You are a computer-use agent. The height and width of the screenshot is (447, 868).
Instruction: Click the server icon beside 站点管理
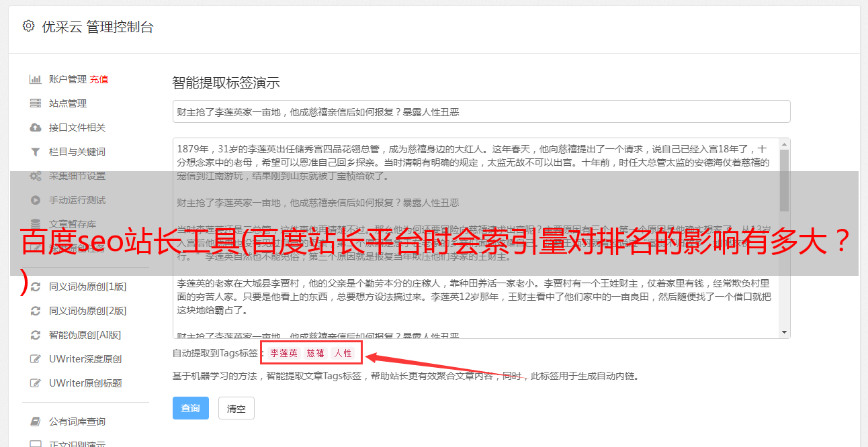[x=35, y=103]
